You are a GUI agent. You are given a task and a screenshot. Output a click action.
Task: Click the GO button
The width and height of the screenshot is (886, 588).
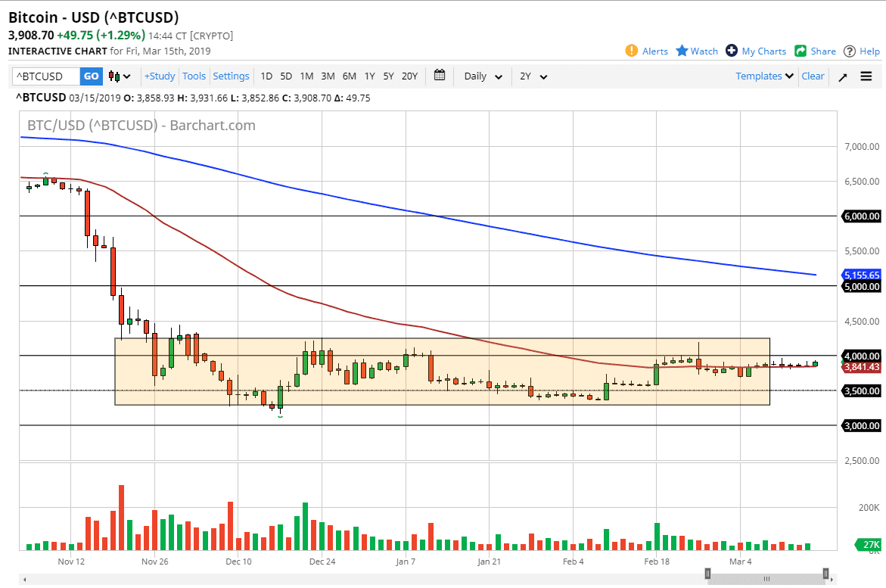point(91,76)
